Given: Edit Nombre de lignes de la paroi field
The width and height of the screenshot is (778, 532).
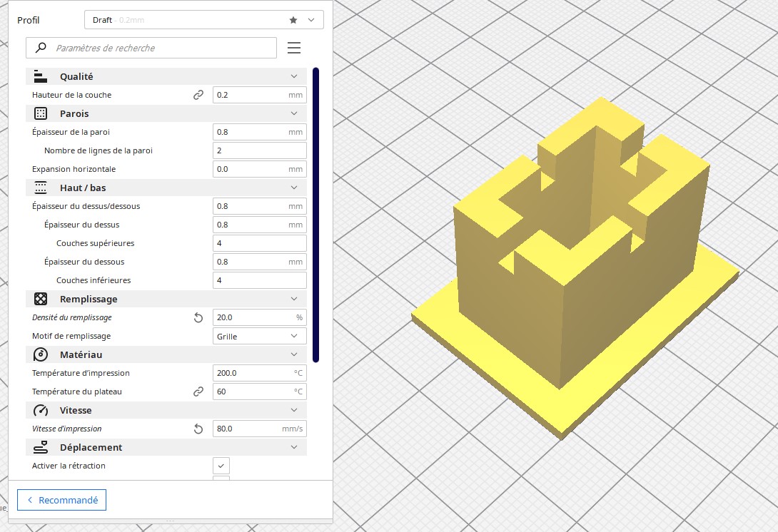Looking at the screenshot, I should pos(260,150).
